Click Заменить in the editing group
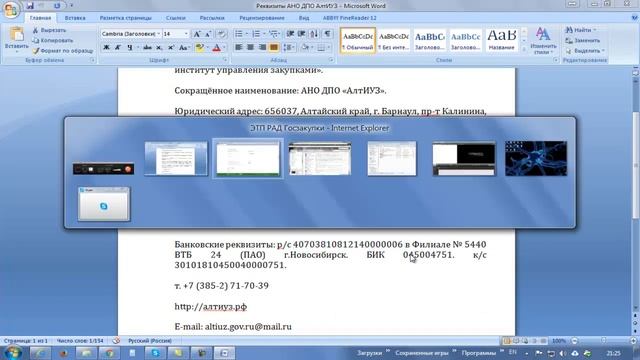This screenshot has width=640, height=360. pos(583,40)
